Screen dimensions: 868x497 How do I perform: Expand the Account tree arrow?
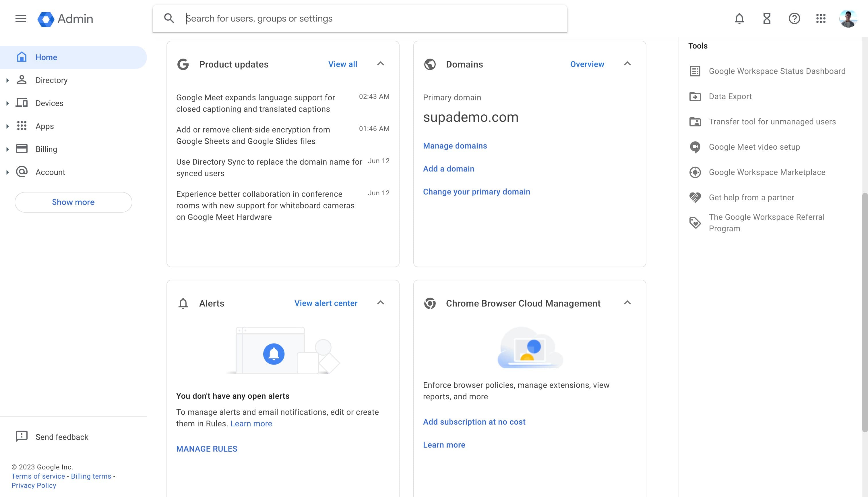click(7, 172)
